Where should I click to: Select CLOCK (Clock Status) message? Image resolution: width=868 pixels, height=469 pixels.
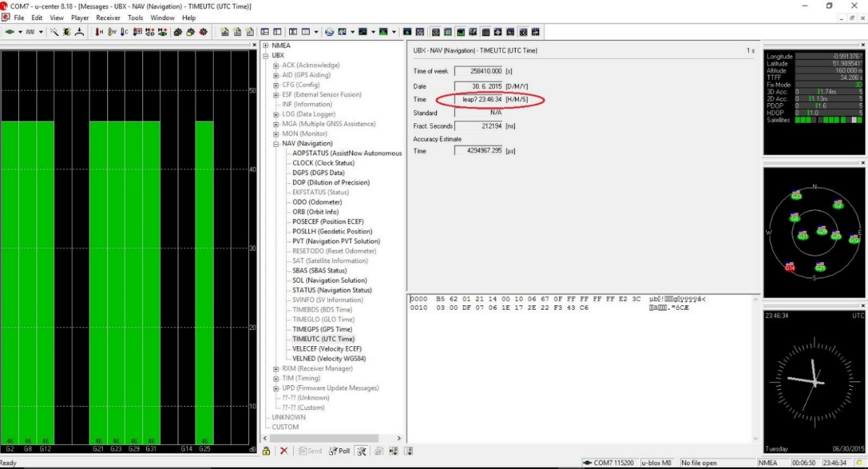pos(323,163)
